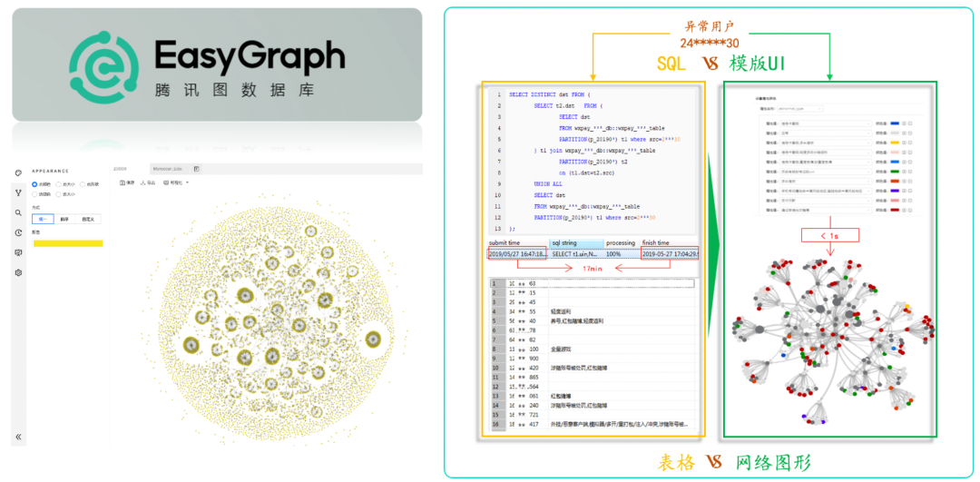Open the settings gear icon in sidebar
The height and width of the screenshot is (482, 980).
pos(19,272)
